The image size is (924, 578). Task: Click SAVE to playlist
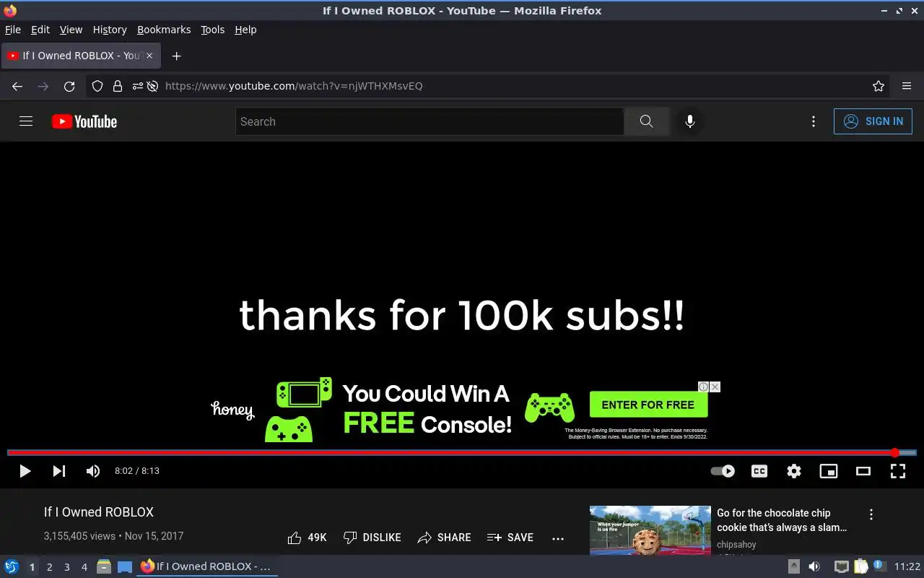[x=510, y=538]
